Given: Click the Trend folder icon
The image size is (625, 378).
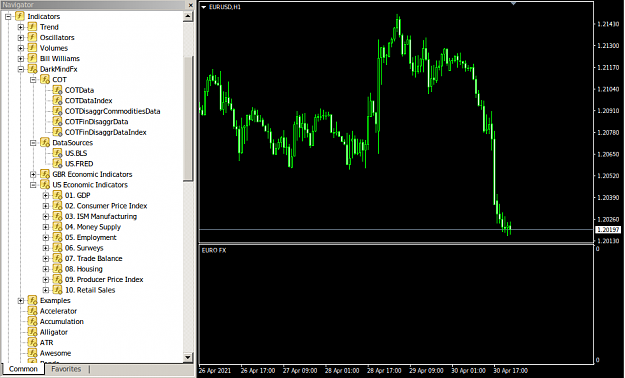Looking at the screenshot, I should pyautogui.click(x=32, y=27).
